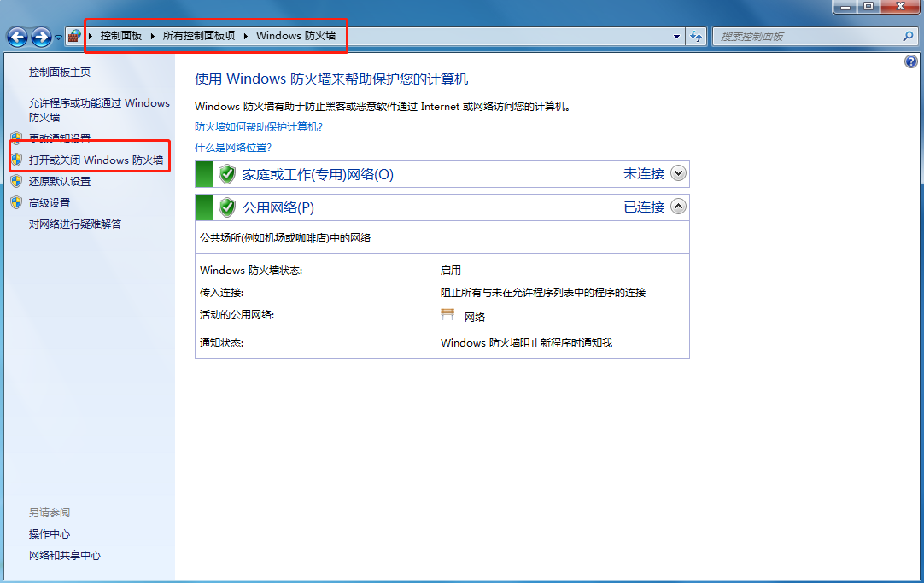
Task: Open address bar history dropdown
Action: [x=676, y=37]
